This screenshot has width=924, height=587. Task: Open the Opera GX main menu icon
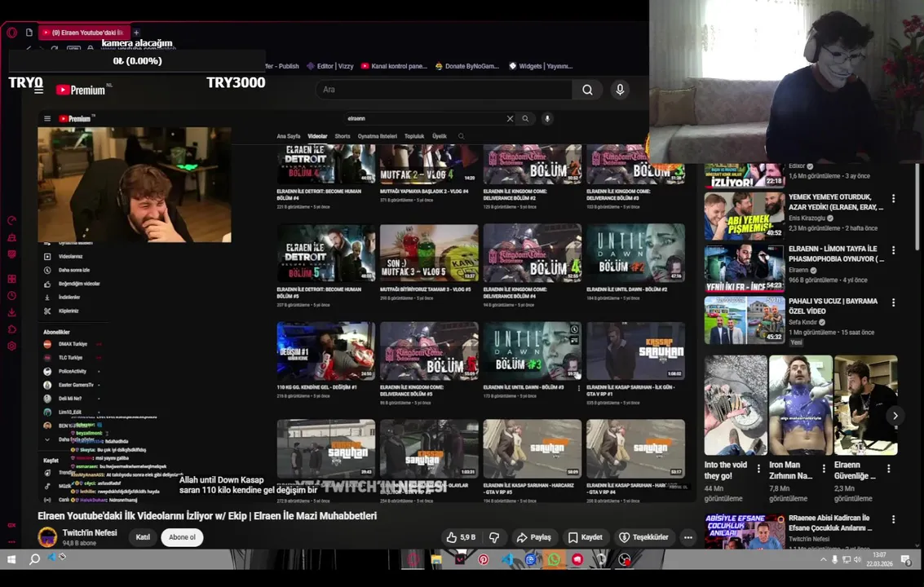[11, 33]
